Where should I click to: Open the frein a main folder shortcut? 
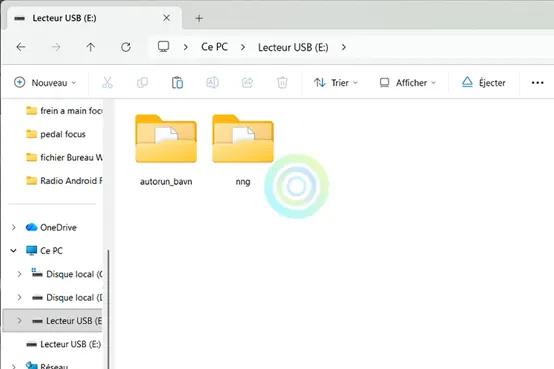coord(64,111)
